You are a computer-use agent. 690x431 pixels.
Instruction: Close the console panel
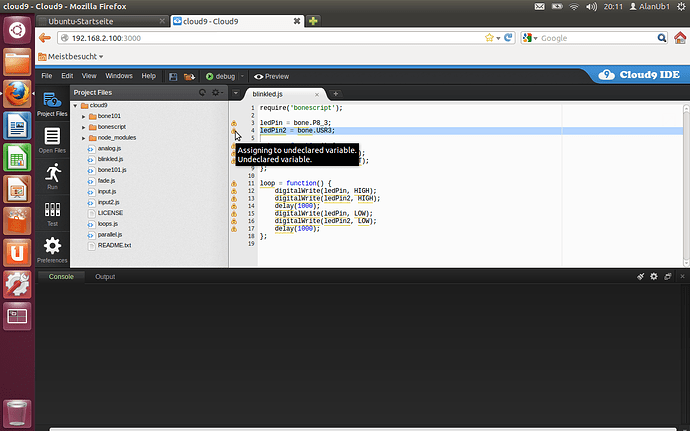682,276
